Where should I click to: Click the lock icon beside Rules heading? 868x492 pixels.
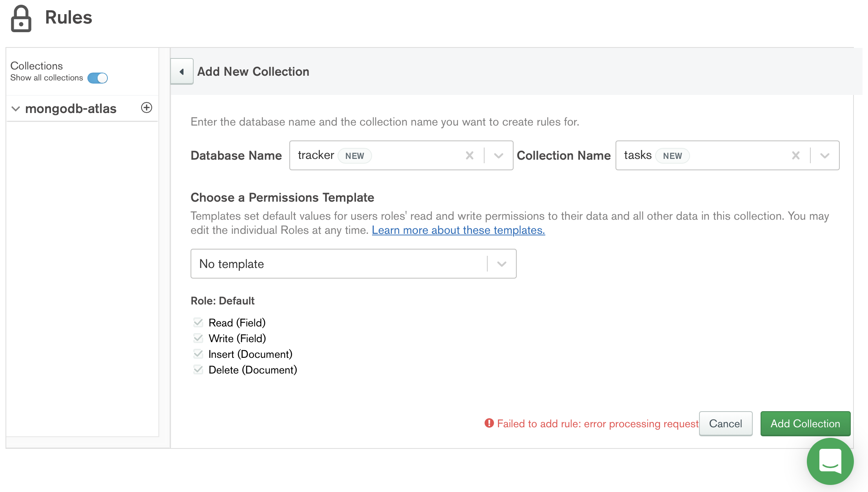click(21, 18)
